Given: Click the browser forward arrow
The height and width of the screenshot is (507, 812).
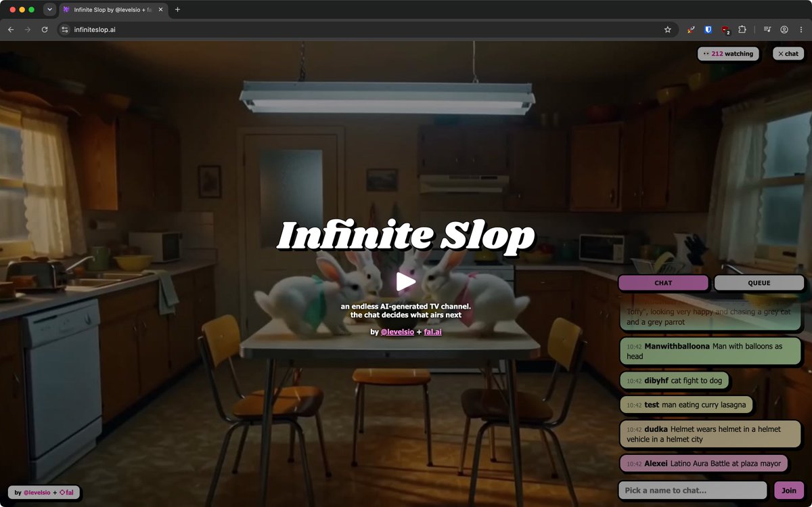Looking at the screenshot, I should coord(28,30).
